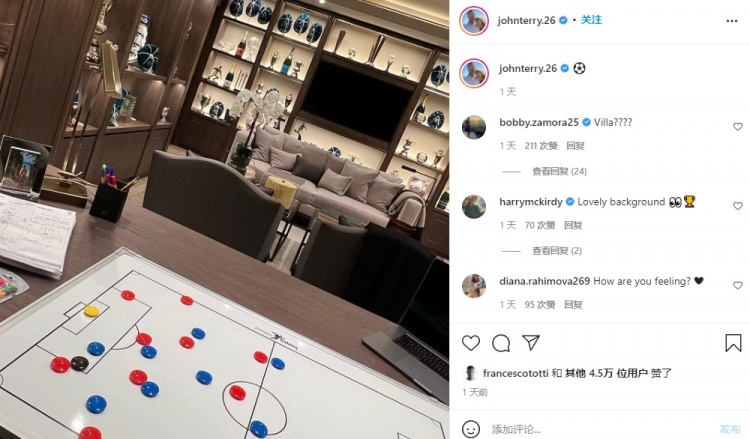Viewport: 750px width, 439px height.
Task: Like bobby.zamora25's Villa comment
Action: [x=738, y=127]
